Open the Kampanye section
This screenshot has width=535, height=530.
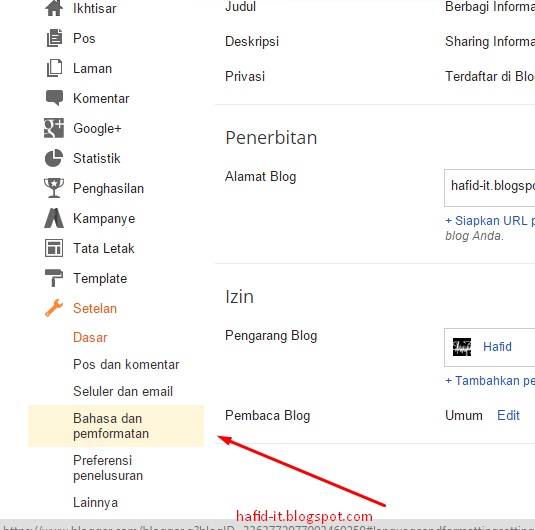pyautogui.click(x=104, y=219)
